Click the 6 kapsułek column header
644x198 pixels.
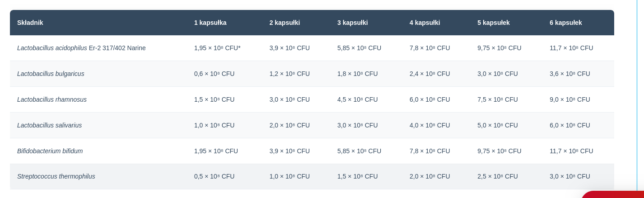(x=566, y=23)
